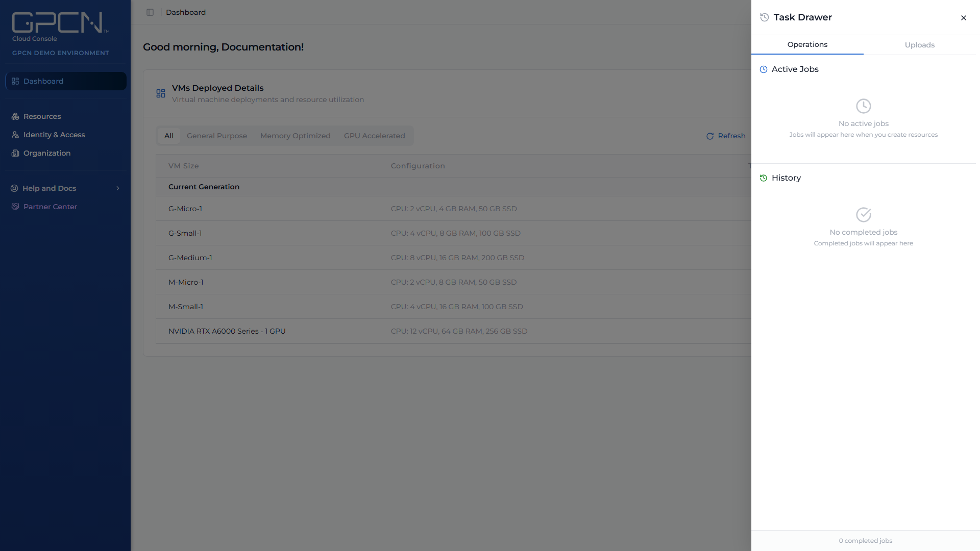
Task: Open the Partner Center link
Action: 50,207
